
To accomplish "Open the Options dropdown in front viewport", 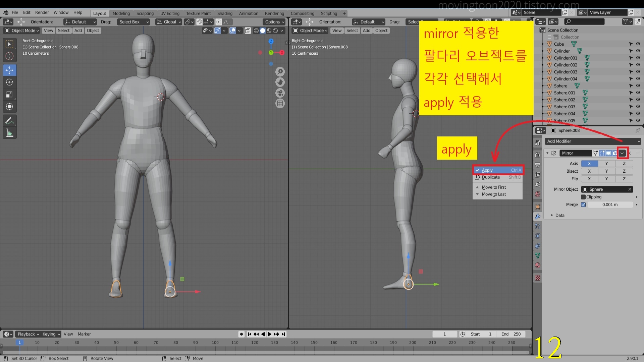I will (274, 22).
